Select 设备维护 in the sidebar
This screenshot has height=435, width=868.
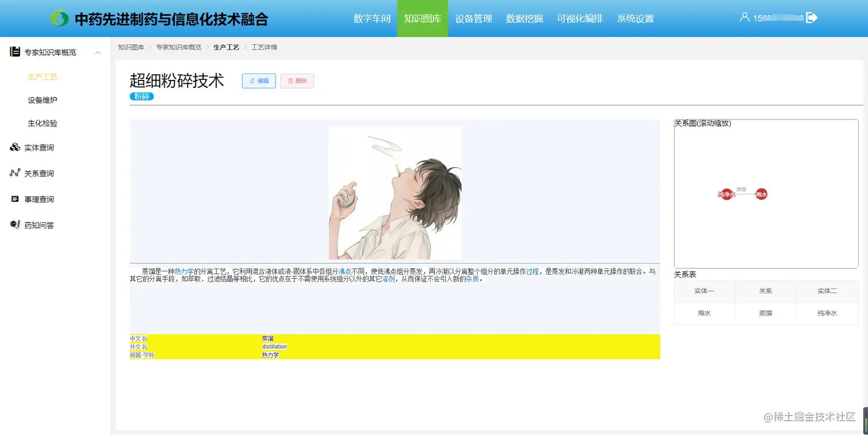pos(42,100)
